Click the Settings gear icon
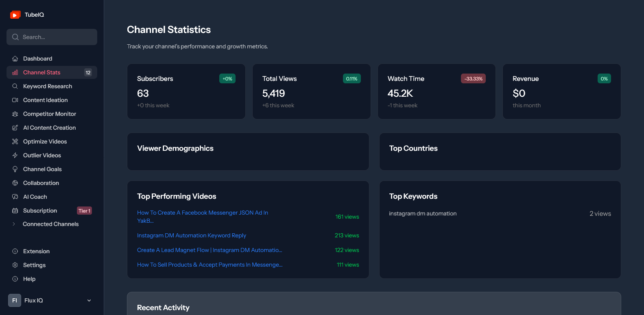This screenshot has width=644, height=315. (15, 265)
